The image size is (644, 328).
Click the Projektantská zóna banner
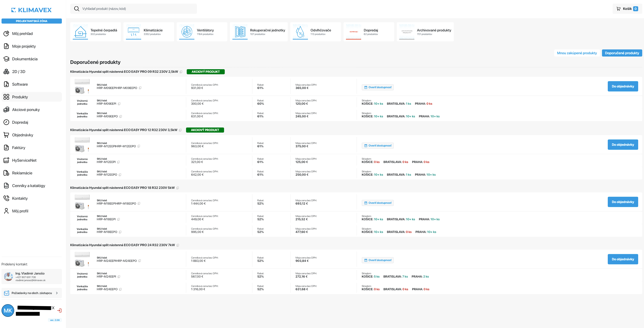(x=32, y=21)
